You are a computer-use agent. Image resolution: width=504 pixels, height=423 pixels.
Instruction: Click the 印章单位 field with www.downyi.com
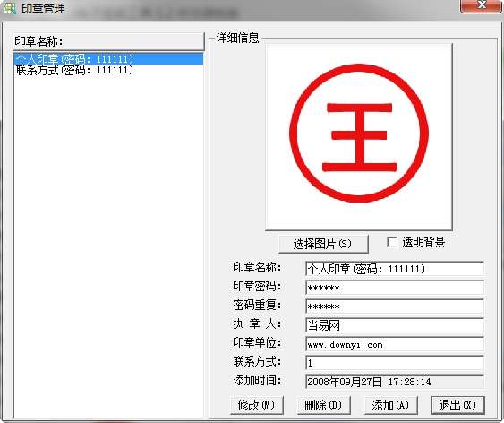coord(395,344)
